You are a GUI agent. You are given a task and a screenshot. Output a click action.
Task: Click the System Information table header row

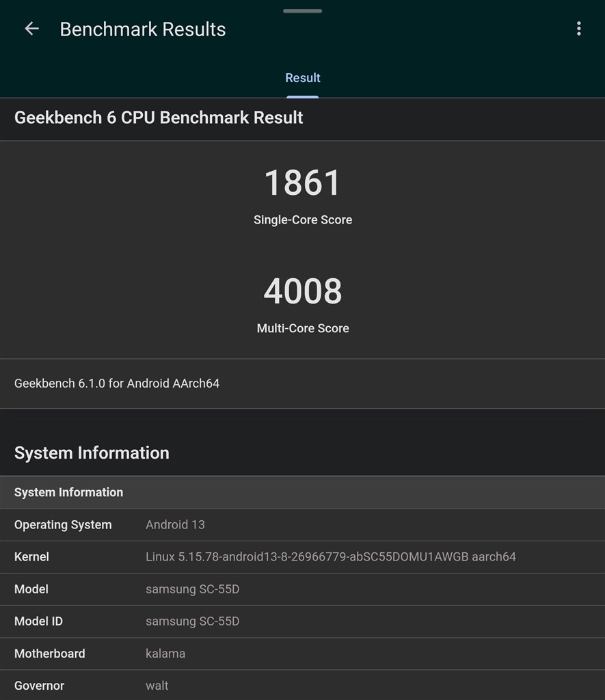(302, 492)
